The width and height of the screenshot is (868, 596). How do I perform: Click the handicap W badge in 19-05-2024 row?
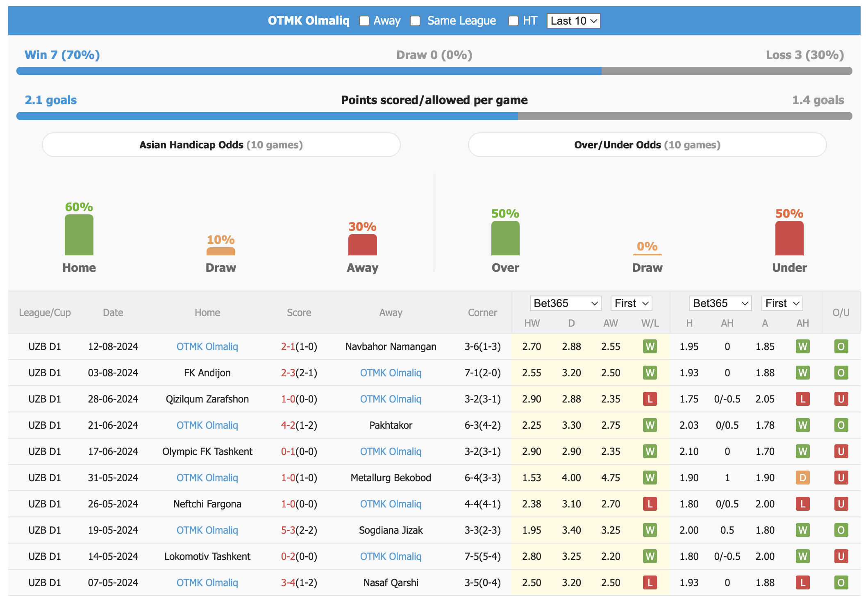802,530
